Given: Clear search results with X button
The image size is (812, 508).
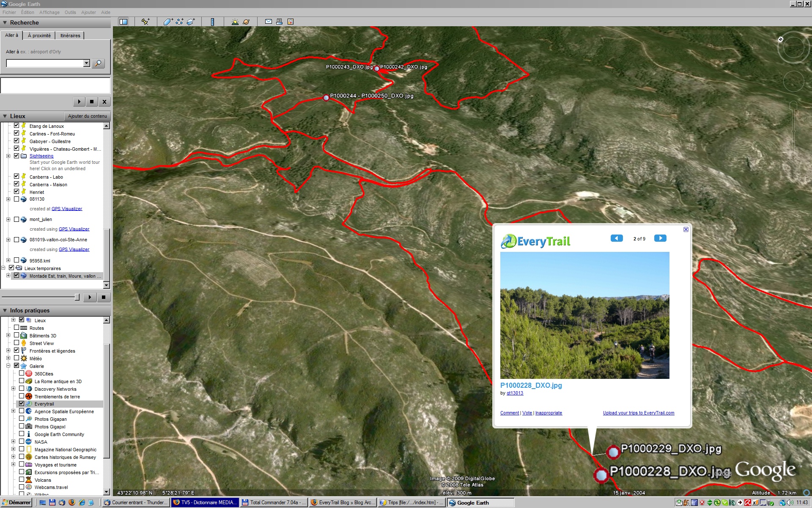Looking at the screenshot, I should coord(104,102).
